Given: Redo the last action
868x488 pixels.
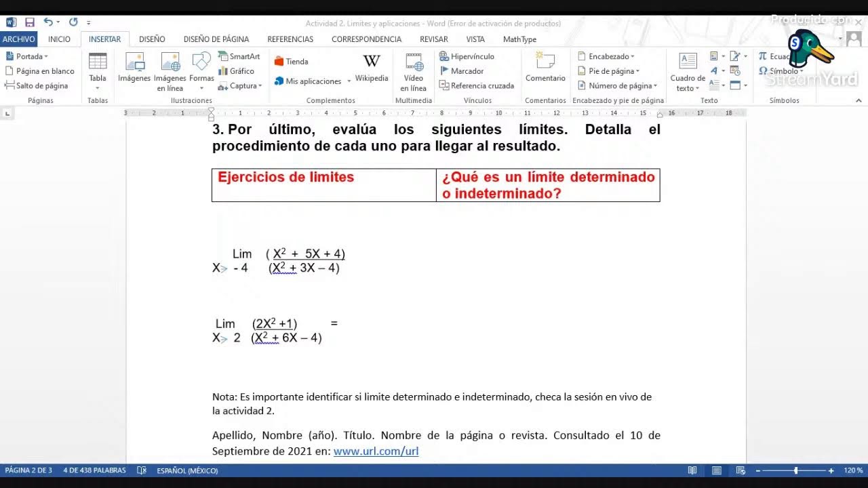Looking at the screenshot, I should (x=73, y=22).
